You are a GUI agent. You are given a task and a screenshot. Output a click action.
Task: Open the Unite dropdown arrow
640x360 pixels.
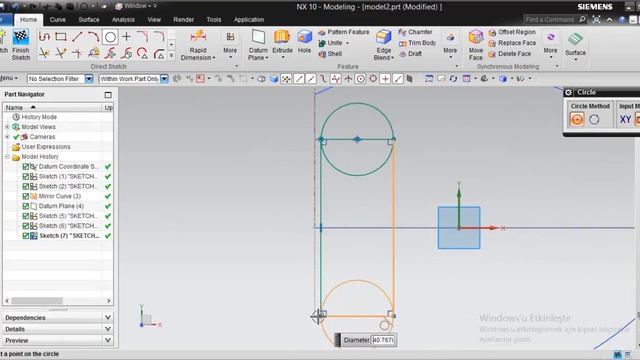pyautogui.click(x=347, y=43)
